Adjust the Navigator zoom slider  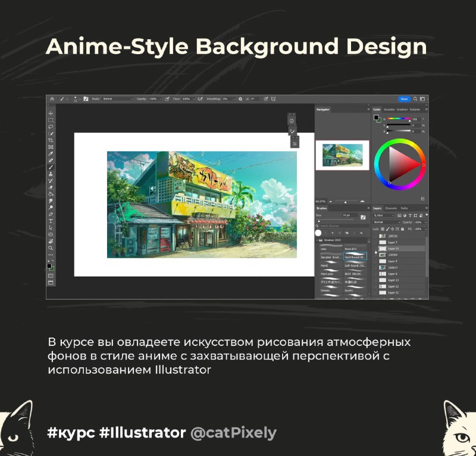(x=346, y=202)
